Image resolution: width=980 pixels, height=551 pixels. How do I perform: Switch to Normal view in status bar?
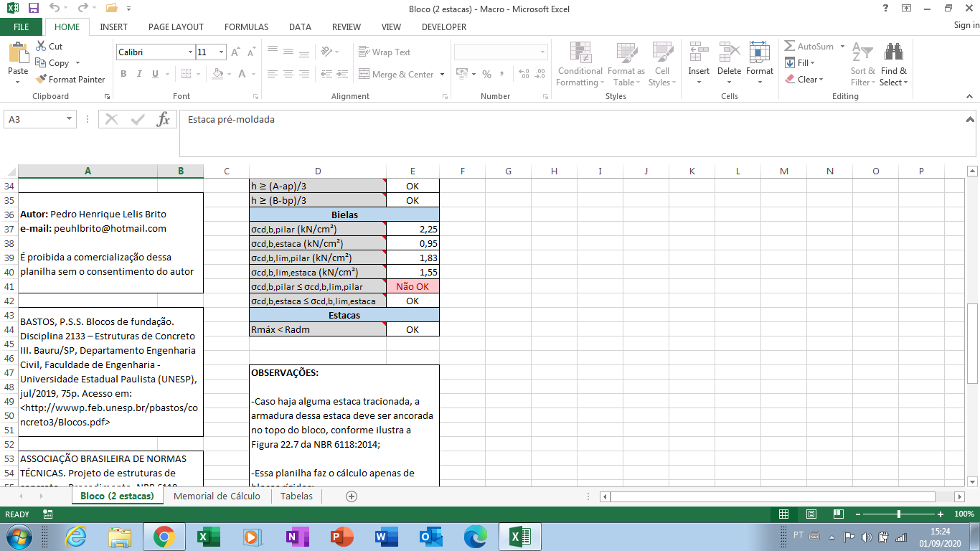[x=784, y=514]
